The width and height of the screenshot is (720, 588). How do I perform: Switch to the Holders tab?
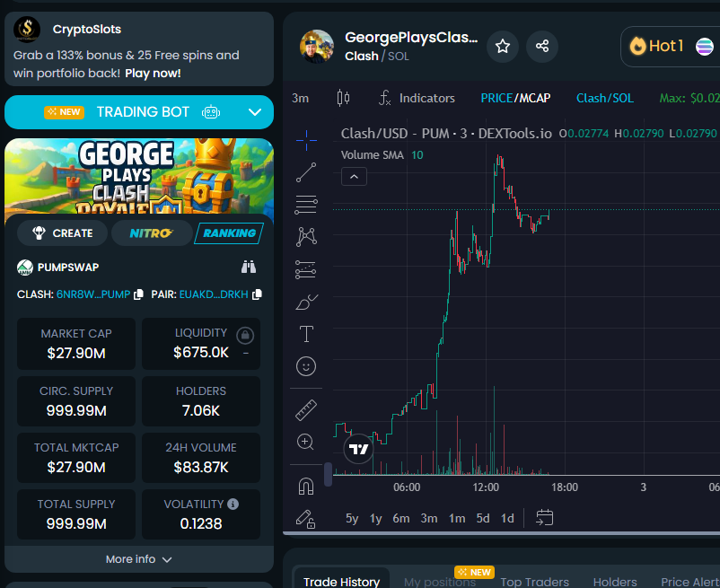(615, 581)
